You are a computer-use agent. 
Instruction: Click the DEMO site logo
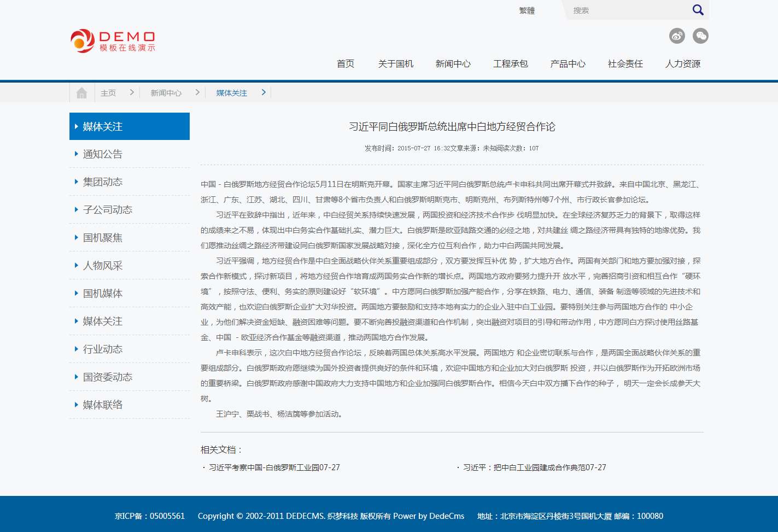pos(113,41)
